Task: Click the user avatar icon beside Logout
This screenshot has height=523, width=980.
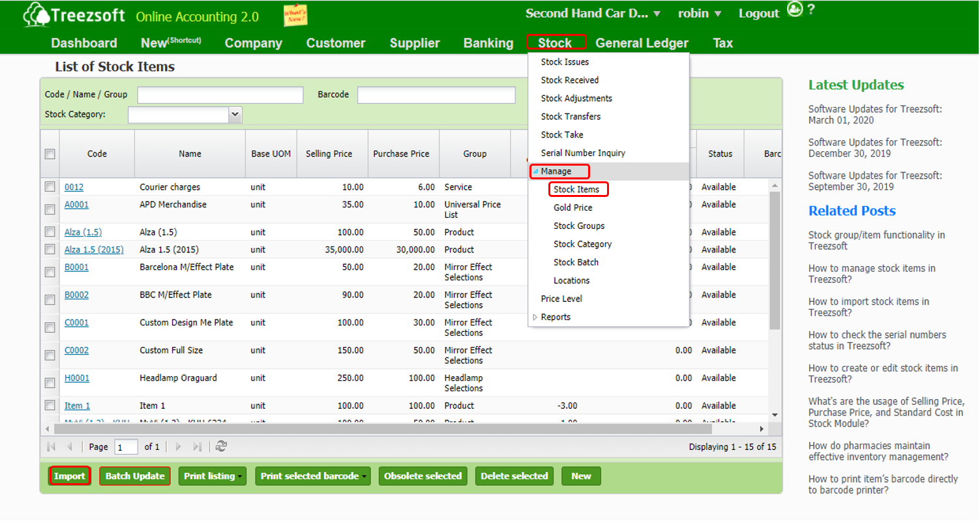Action: pyautogui.click(x=794, y=10)
